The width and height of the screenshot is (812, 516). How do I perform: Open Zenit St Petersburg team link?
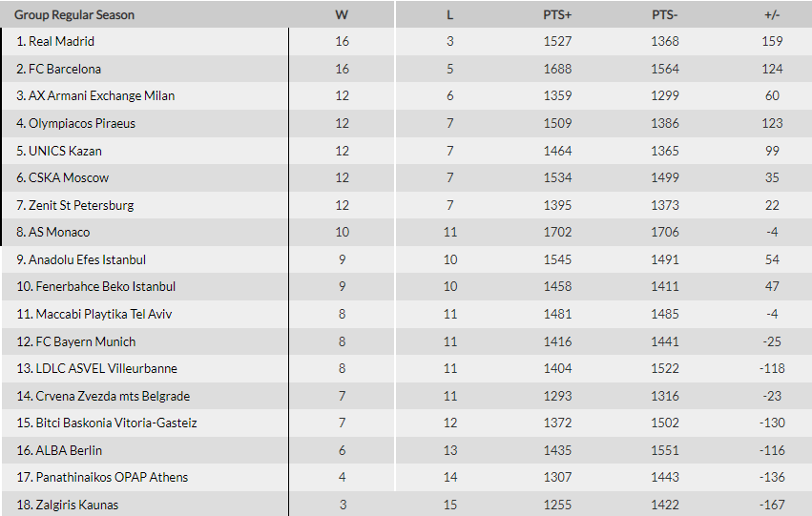point(81,205)
